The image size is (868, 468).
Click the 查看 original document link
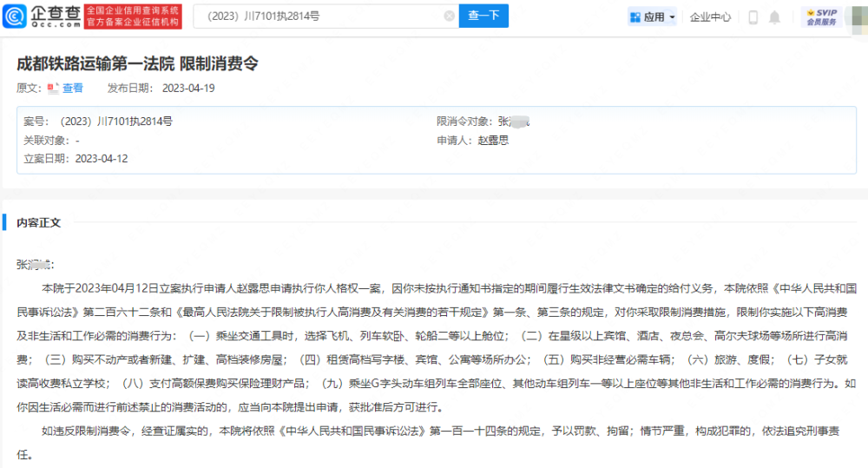73,88
